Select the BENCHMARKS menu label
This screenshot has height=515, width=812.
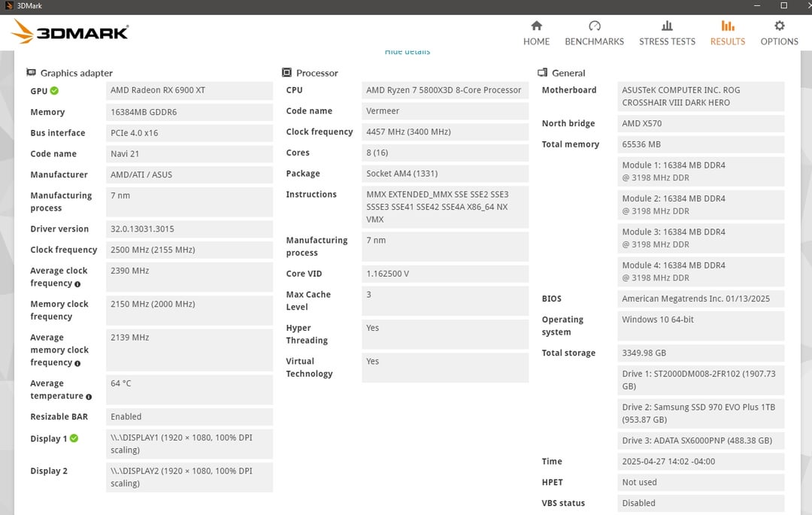[595, 41]
